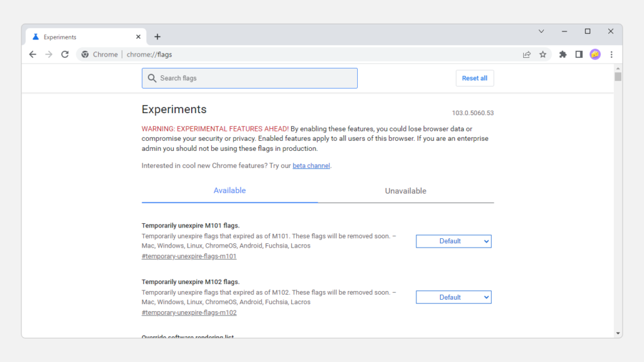Open the profile avatar menu

pos(595,55)
